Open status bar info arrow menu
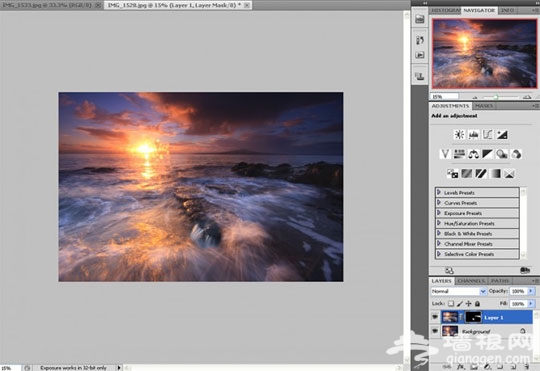 [119, 368]
